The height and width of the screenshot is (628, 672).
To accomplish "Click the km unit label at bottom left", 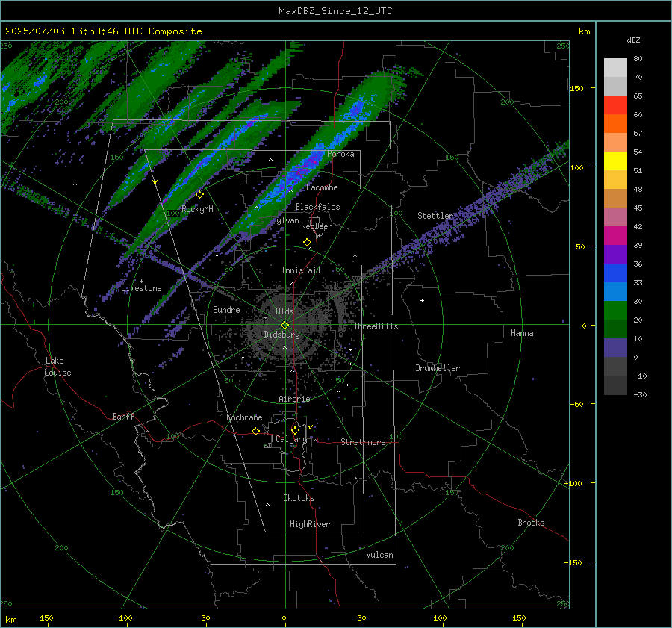I will pos(10,620).
